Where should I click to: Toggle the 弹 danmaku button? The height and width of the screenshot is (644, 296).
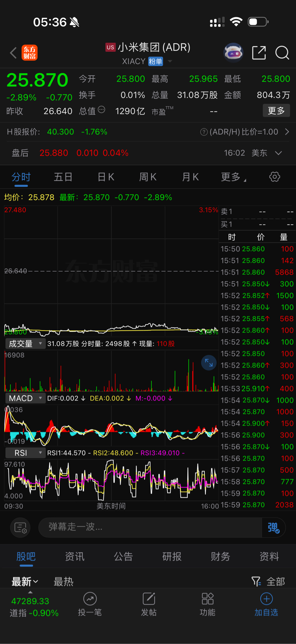pos(274,527)
